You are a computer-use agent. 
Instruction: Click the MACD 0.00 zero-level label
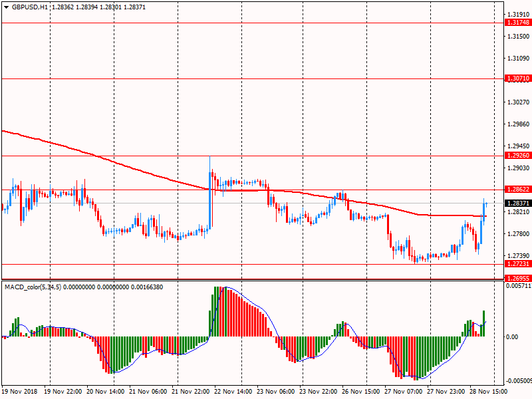click(x=512, y=337)
